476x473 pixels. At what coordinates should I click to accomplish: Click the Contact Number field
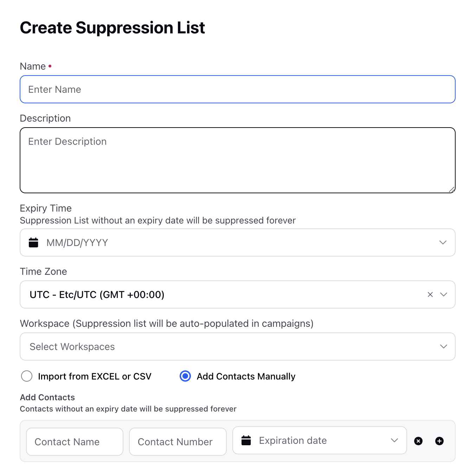point(178,442)
